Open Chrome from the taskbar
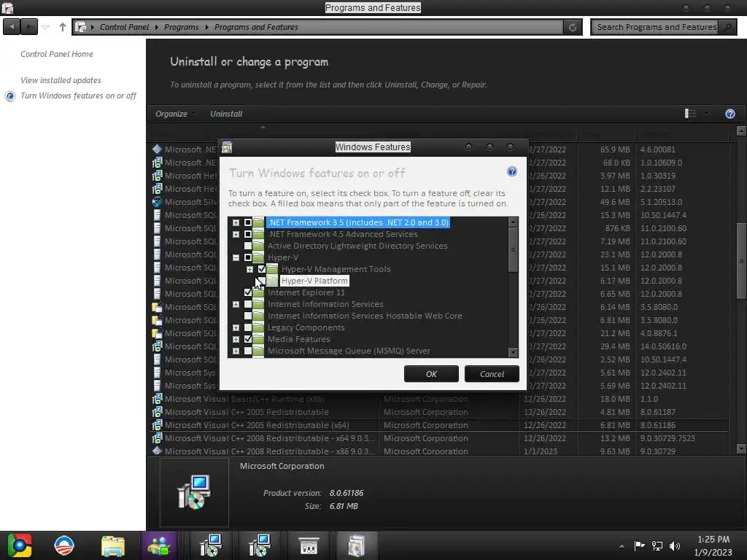 click(18, 545)
